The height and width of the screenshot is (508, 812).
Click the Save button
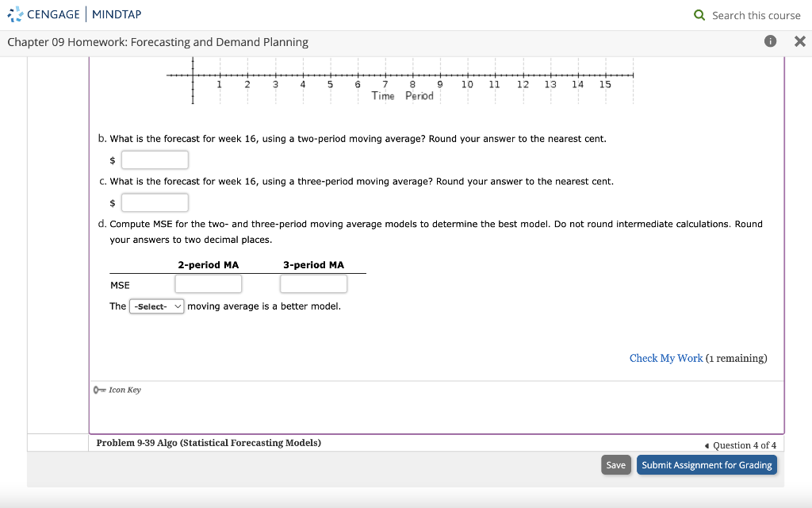pyautogui.click(x=616, y=464)
